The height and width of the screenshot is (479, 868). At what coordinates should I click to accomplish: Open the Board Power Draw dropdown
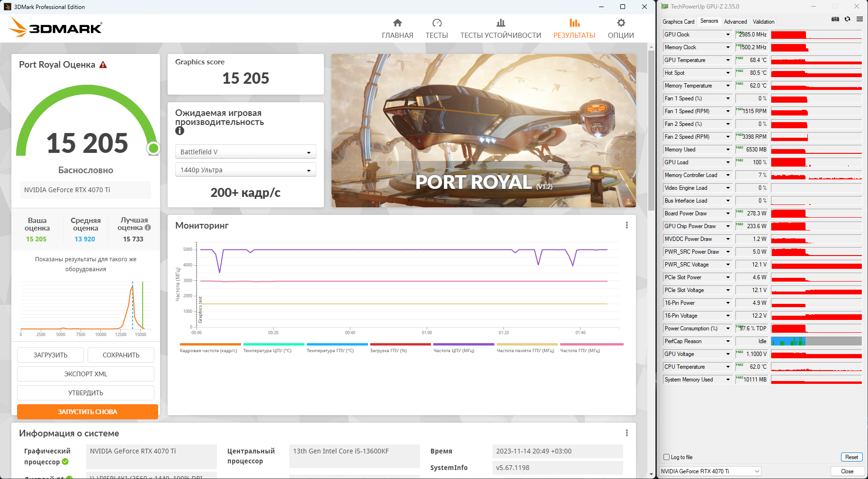(x=728, y=213)
